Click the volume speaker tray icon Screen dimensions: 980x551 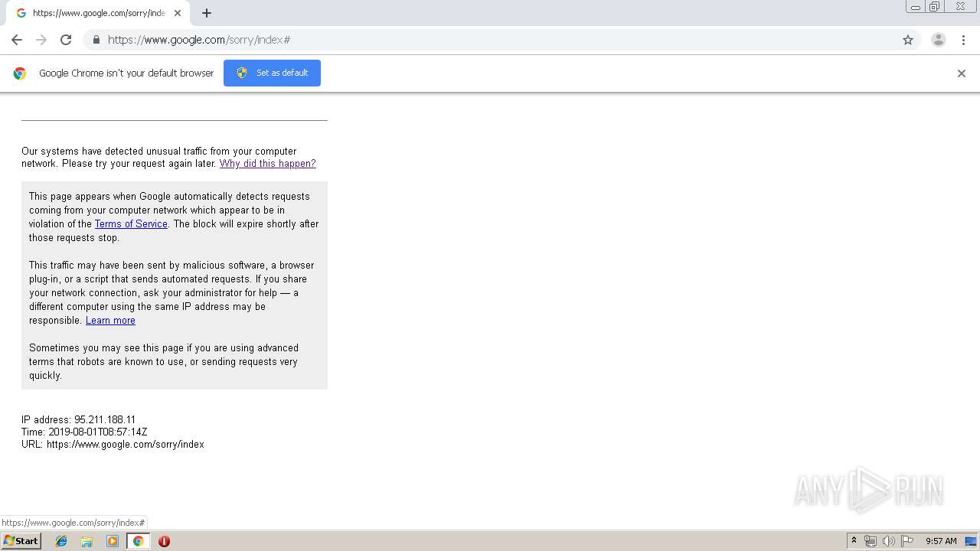(888, 541)
